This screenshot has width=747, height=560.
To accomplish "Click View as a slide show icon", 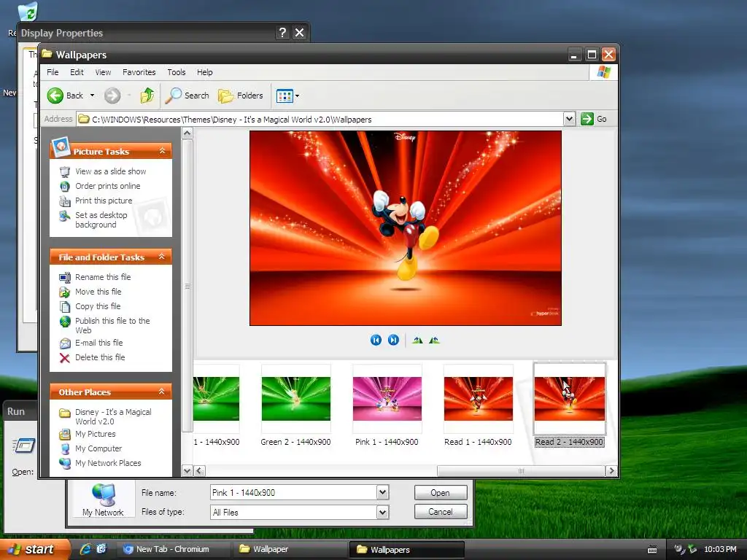I will [65, 171].
